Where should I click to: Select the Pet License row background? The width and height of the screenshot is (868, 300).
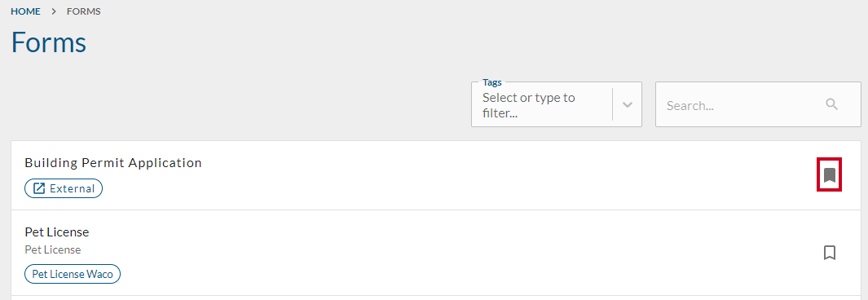pyautogui.click(x=436, y=253)
